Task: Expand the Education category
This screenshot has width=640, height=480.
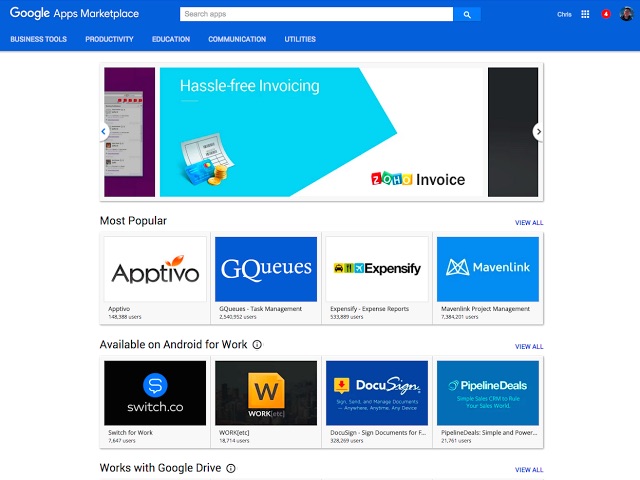Action: (171, 39)
